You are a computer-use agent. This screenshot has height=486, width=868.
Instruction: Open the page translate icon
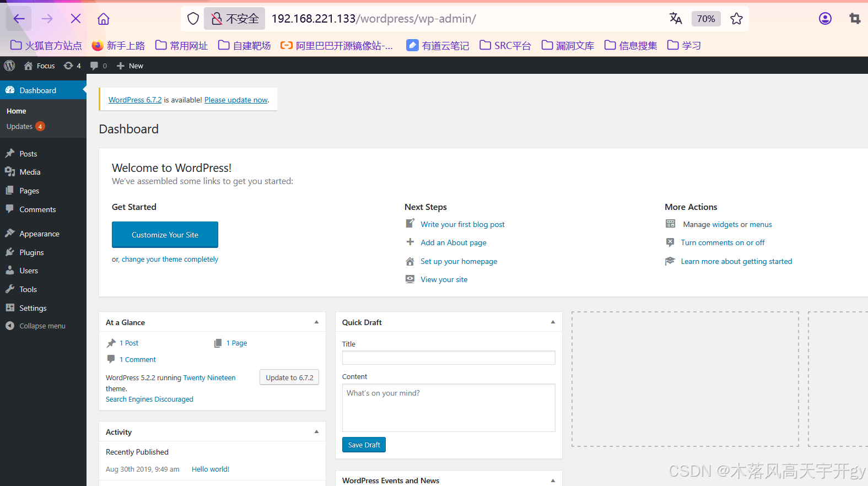click(676, 19)
